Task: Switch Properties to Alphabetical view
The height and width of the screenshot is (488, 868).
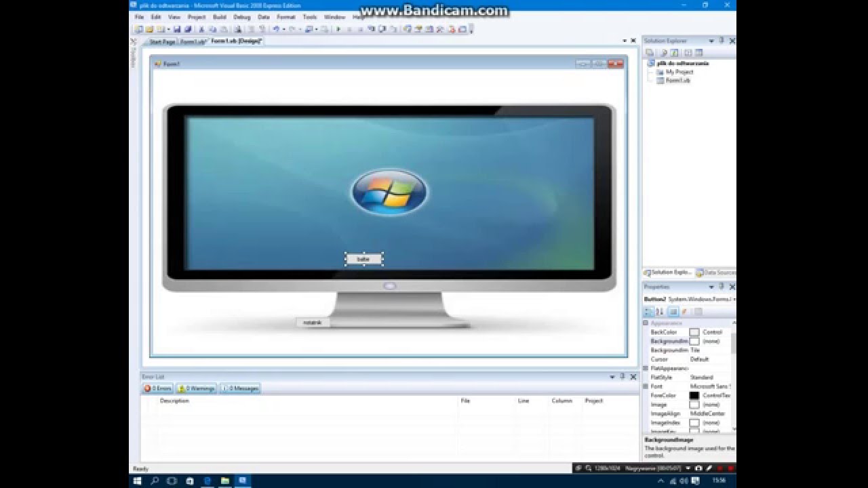Action: click(x=659, y=312)
